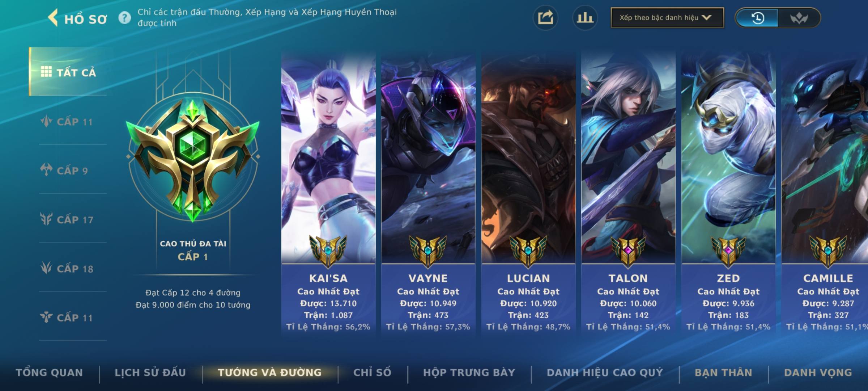
Task: Open the Lịch Sử Đấu tab
Action: click(x=150, y=373)
